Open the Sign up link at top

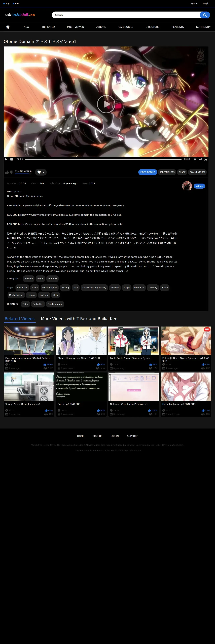coord(194,4)
